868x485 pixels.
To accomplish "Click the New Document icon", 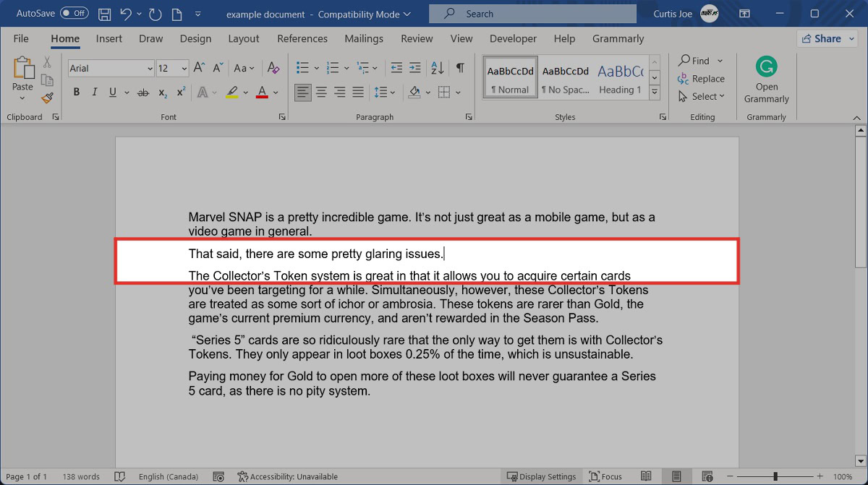I will point(176,14).
